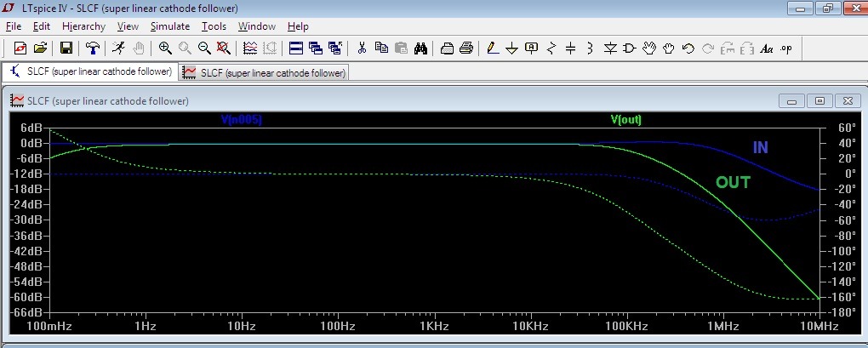Screen dimensions: 868x348
Task: Switch to the SLCF waveform plot tab
Action: coord(265,72)
